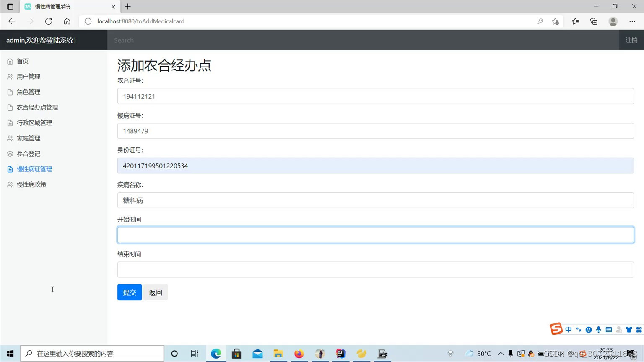
Task: Reload the page with the refresh icon
Action: pyautogui.click(x=49, y=21)
